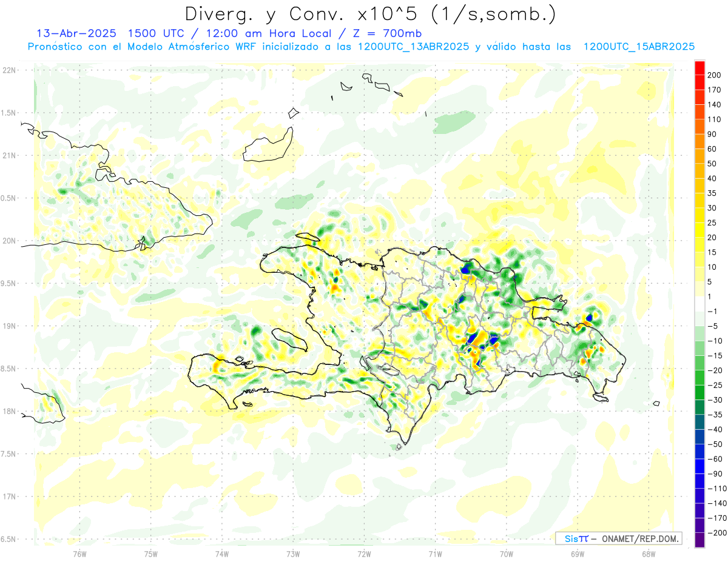Viewport: 728px width, 562px height.
Task: Click the '60' positive color scale value
Action: [713, 149]
